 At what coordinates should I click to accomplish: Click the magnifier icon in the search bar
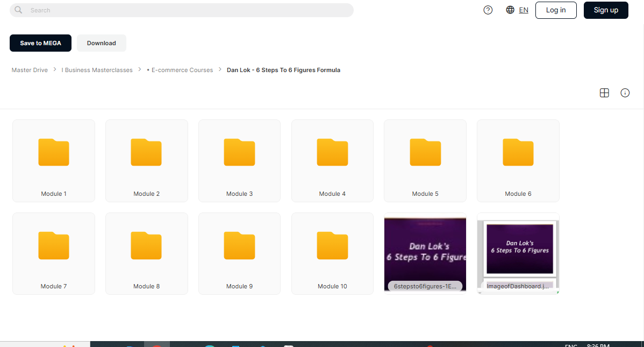[18, 10]
